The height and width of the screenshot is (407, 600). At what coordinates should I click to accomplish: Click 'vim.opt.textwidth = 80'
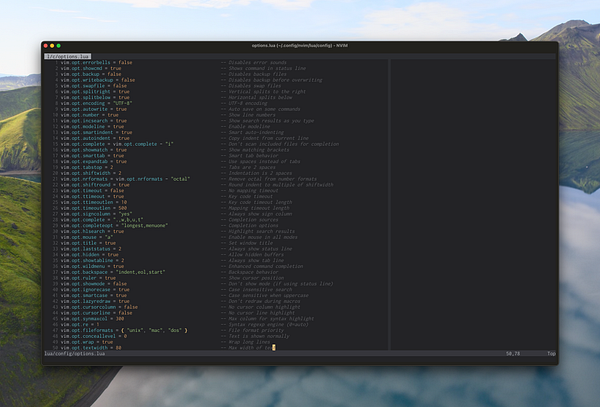91,348
